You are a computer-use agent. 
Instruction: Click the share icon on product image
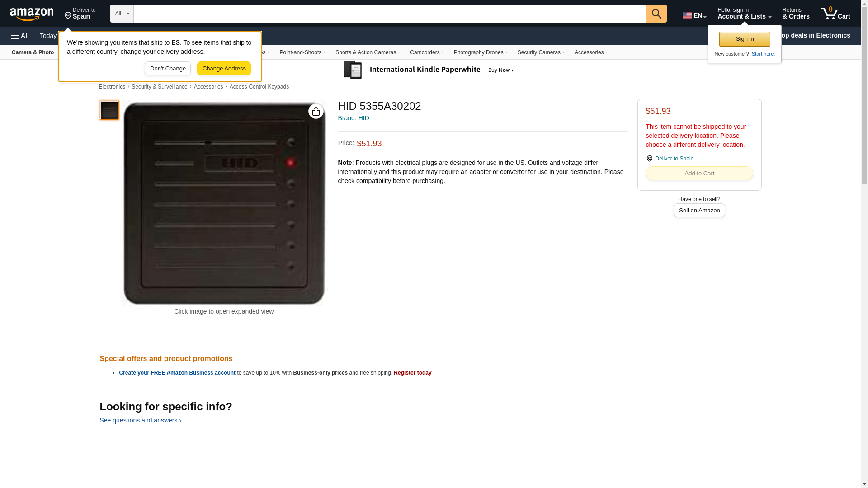[x=316, y=111]
